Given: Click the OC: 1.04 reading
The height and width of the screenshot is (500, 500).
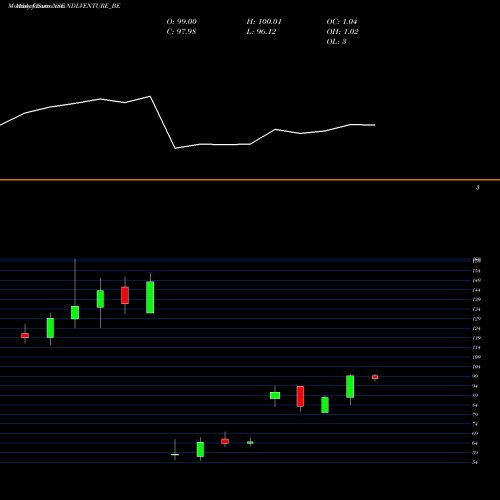Looking at the screenshot, I should [x=342, y=22].
